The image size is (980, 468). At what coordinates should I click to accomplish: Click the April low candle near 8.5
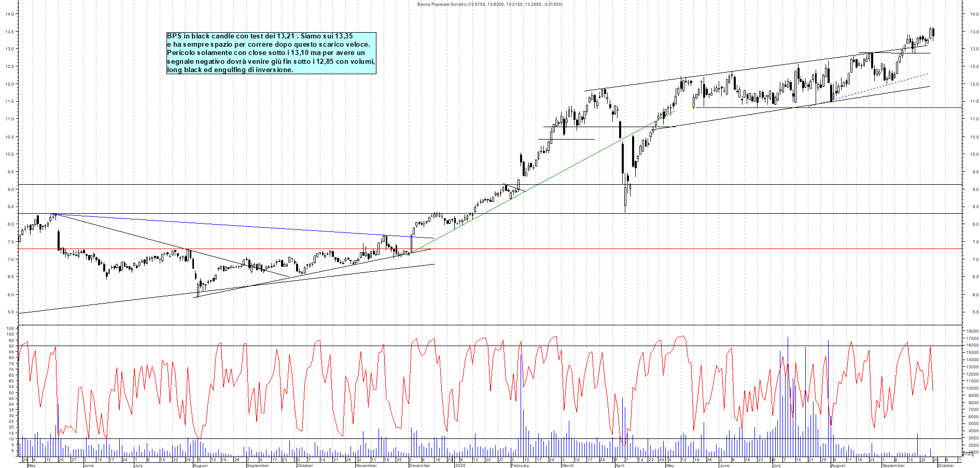point(625,197)
